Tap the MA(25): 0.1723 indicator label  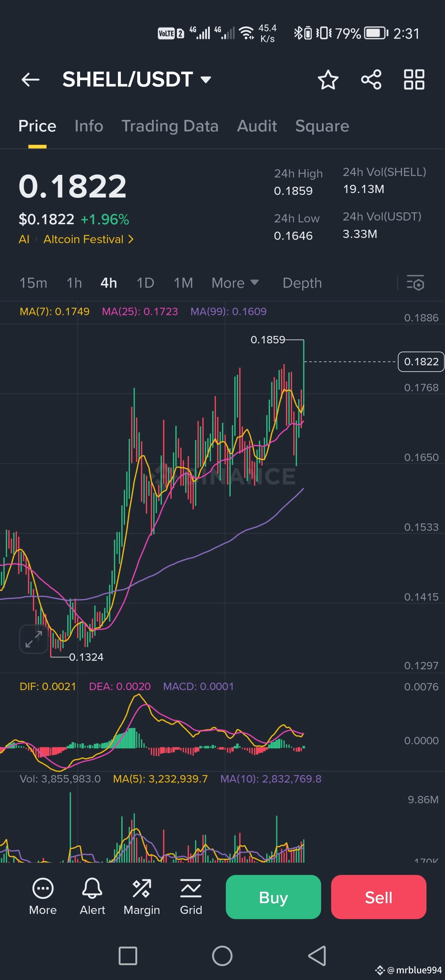(140, 311)
